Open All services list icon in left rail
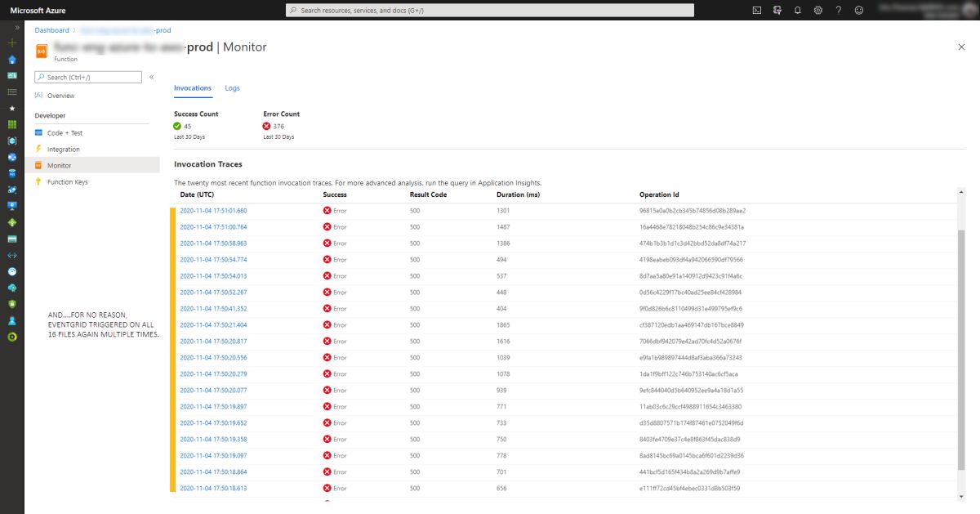This screenshot has height=514, width=980. (11, 92)
